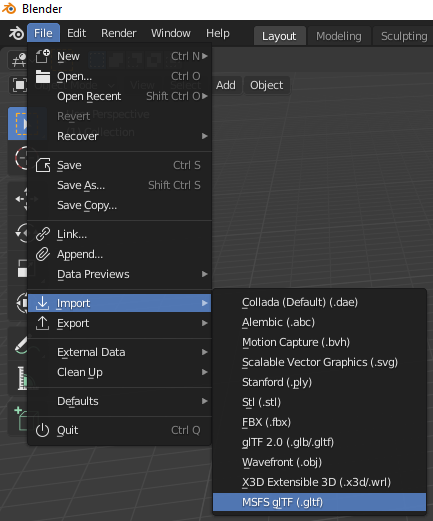Import Scalable Vector Graphics (.svg)
433x521 pixels.
coord(319,362)
